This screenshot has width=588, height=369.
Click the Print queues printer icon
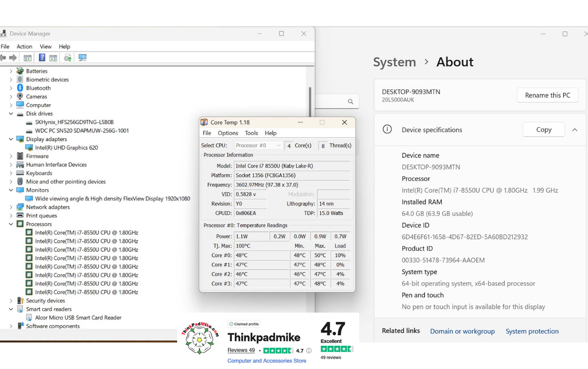(20, 215)
